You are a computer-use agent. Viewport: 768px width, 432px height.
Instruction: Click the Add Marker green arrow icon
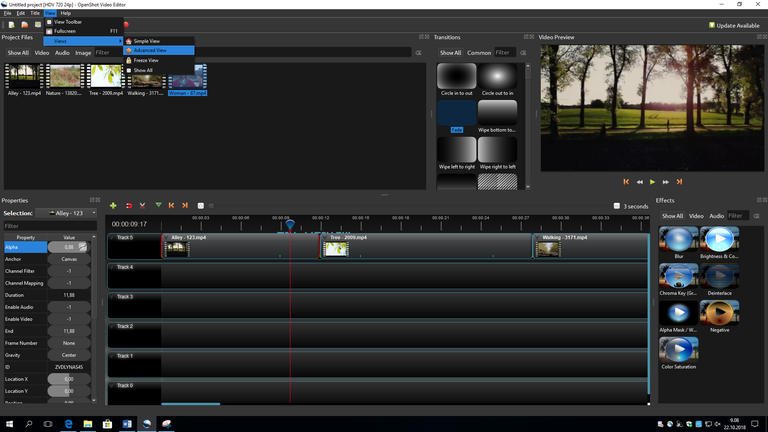coord(158,205)
